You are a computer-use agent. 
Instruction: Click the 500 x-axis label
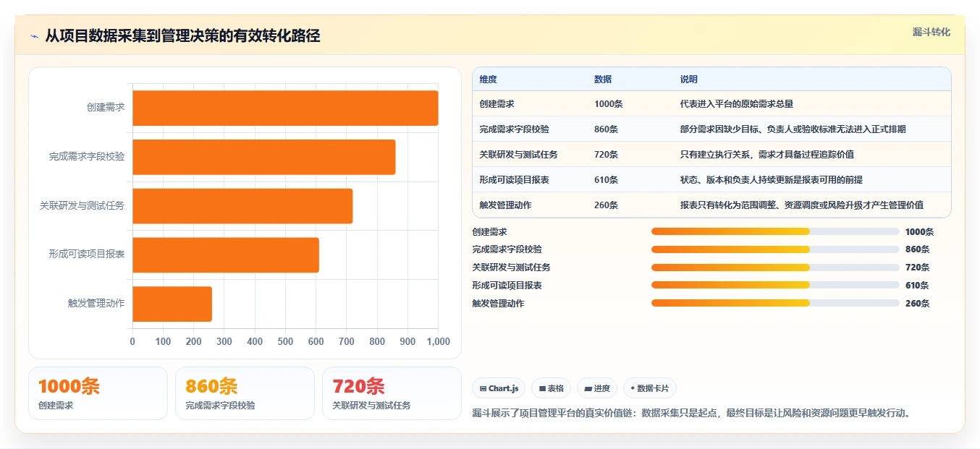[x=285, y=341]
